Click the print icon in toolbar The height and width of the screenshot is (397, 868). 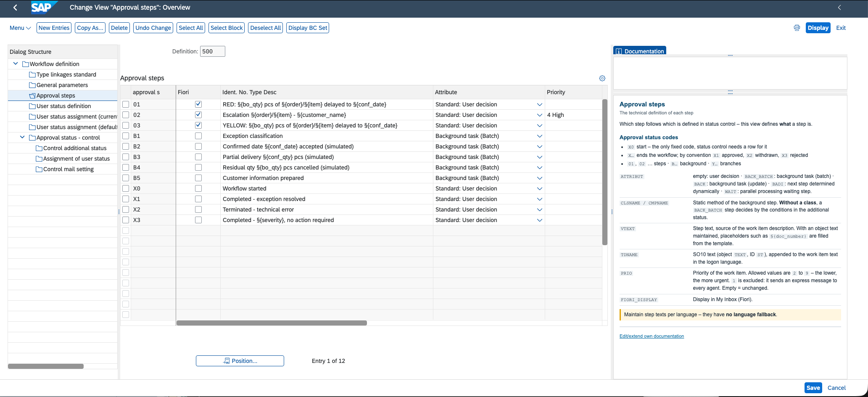coord(797,28)
